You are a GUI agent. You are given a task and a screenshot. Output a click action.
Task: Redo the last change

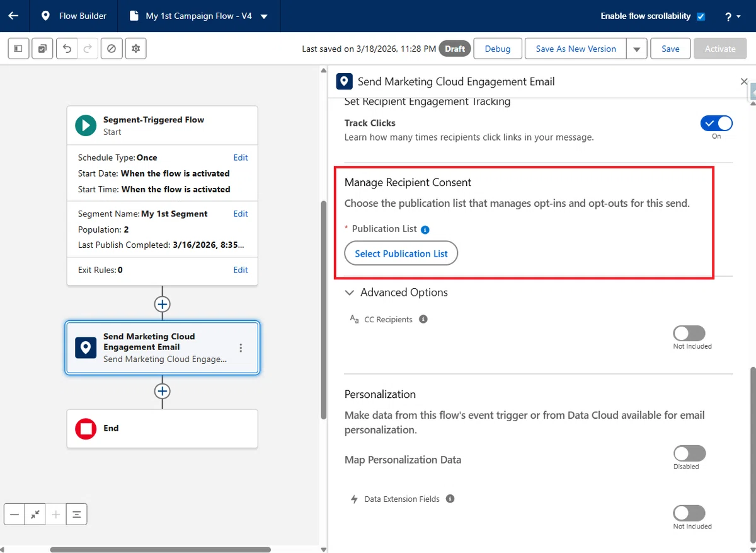(x=88, y=49)
